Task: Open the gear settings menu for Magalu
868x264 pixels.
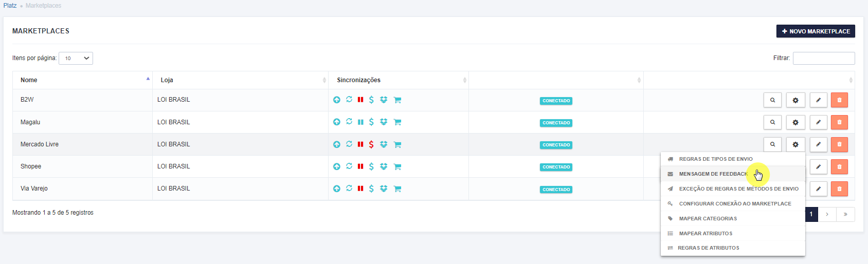Action: (x=795, y=122)
